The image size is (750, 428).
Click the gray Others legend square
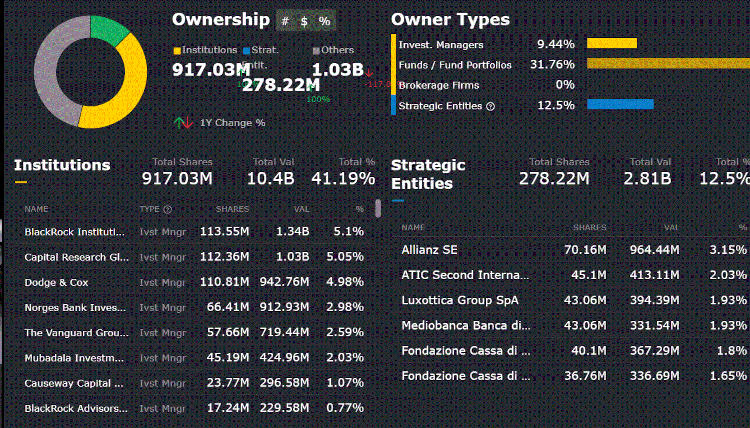pyautogui.click(x=316, y=50)
